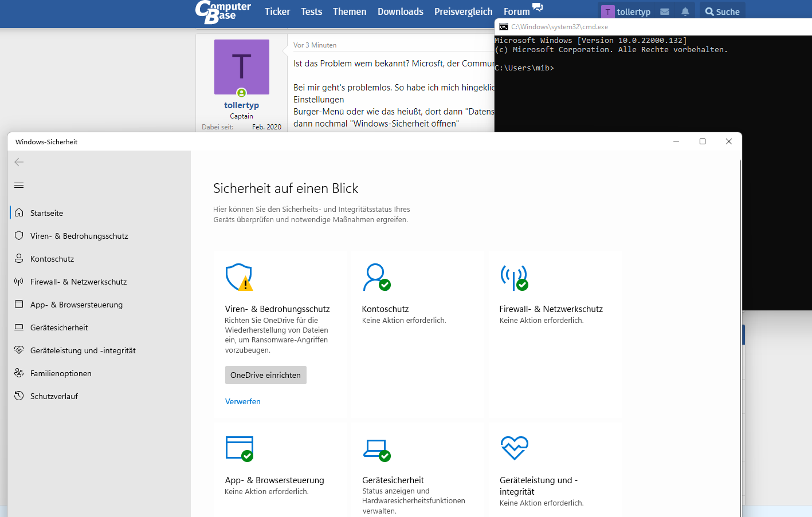Go back using the arrow in Windows-Sicherheit

pos(19,162)
